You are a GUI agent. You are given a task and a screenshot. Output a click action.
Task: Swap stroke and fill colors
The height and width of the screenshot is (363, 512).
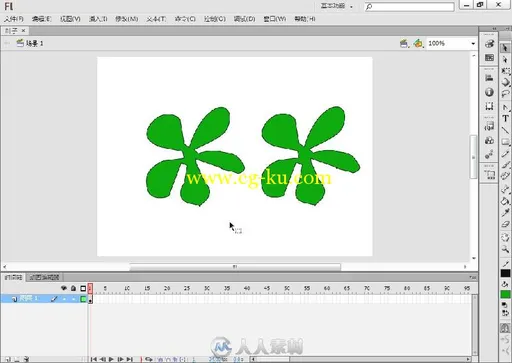(505, 313)
